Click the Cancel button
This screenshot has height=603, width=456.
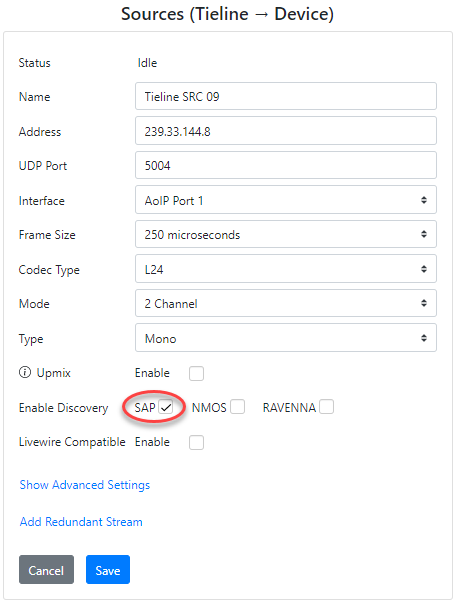pos(46,570)
